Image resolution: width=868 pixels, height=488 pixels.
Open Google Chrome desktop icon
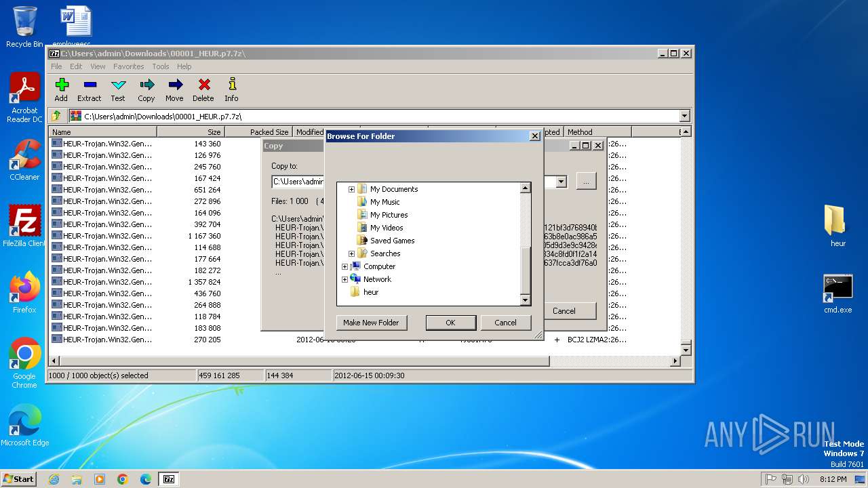click(24, 363)
